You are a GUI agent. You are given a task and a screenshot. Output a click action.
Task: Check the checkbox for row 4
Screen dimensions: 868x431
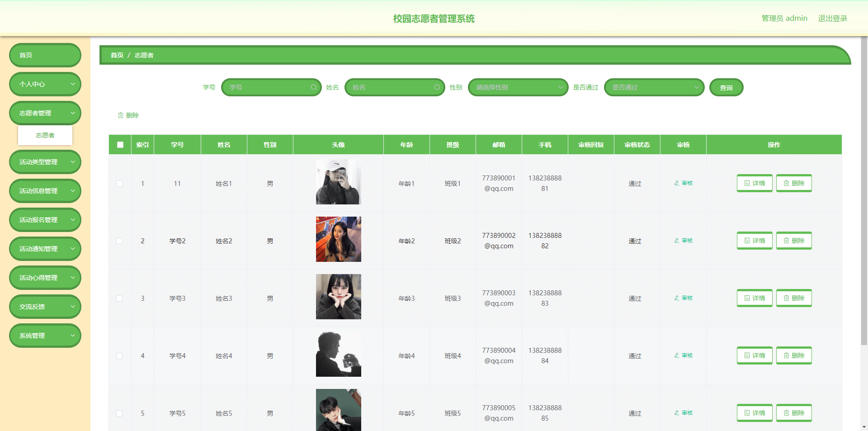[119, 356]
